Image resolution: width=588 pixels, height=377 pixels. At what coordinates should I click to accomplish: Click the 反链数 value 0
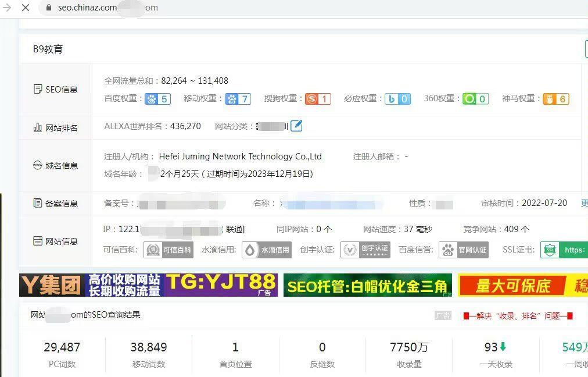(322, 347)
